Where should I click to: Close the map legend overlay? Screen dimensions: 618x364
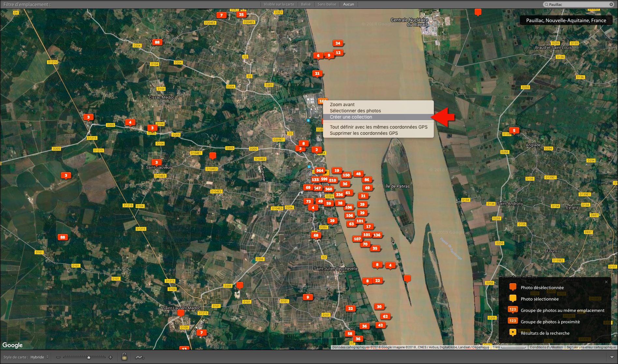pyautogui.click(x=606, y=282)
